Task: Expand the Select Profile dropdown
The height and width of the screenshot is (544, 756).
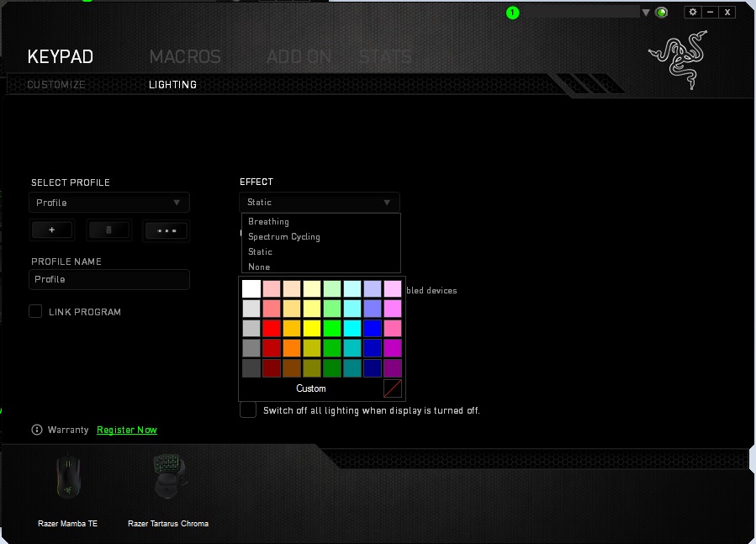Action: [x=109, y=203]
